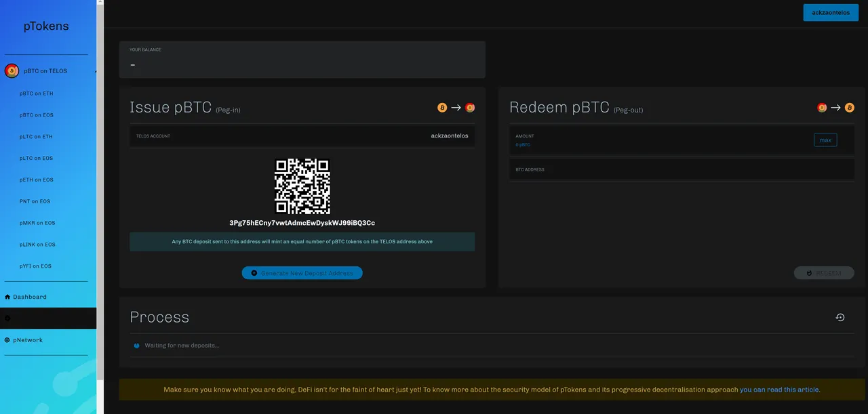
Task: Click the icon in the dark highlighted sidebar row
Action: point(7,318)
